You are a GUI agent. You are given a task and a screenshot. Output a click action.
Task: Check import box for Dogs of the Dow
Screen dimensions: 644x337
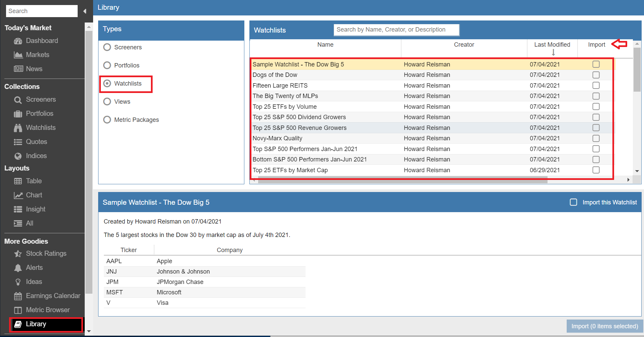596,75
